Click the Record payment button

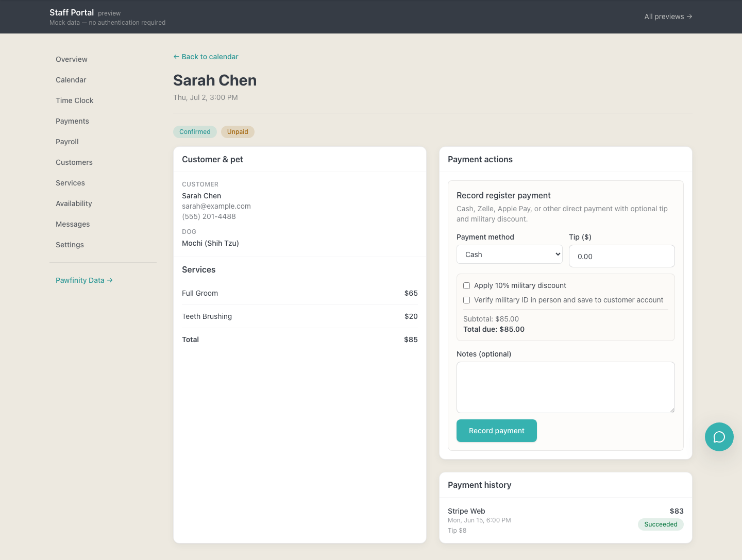pos(496,431)
